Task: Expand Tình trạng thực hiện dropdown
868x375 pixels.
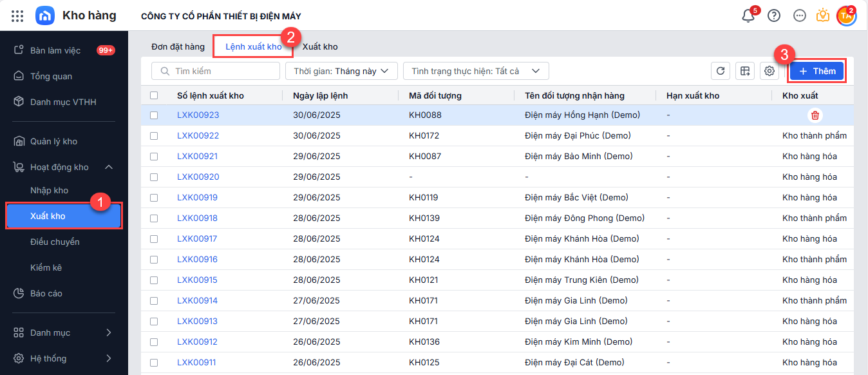Action: tap(475, 71)
